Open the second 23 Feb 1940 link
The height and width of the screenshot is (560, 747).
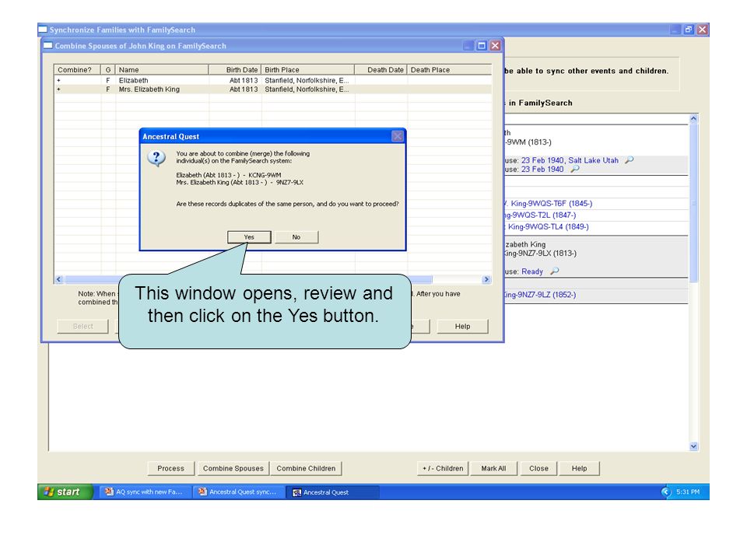[542, 169]
